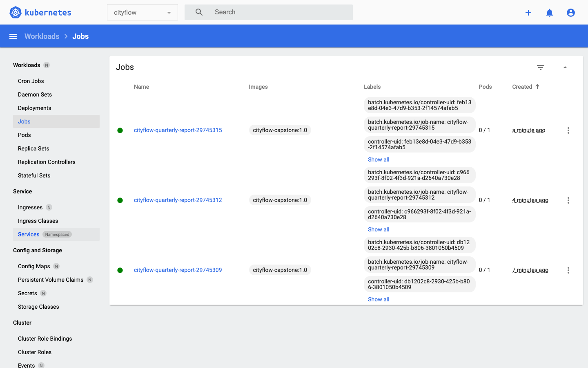The height and width of the screenshot is (368, 588).
Task: Open Storage Classes in sidebar
Action: pyautogui.click(x=38, y=307)
